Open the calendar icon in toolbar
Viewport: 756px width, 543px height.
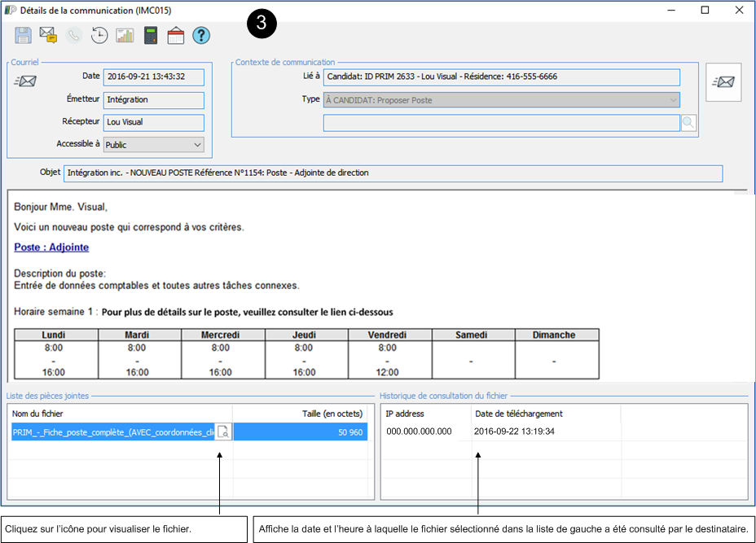[175, 35]
